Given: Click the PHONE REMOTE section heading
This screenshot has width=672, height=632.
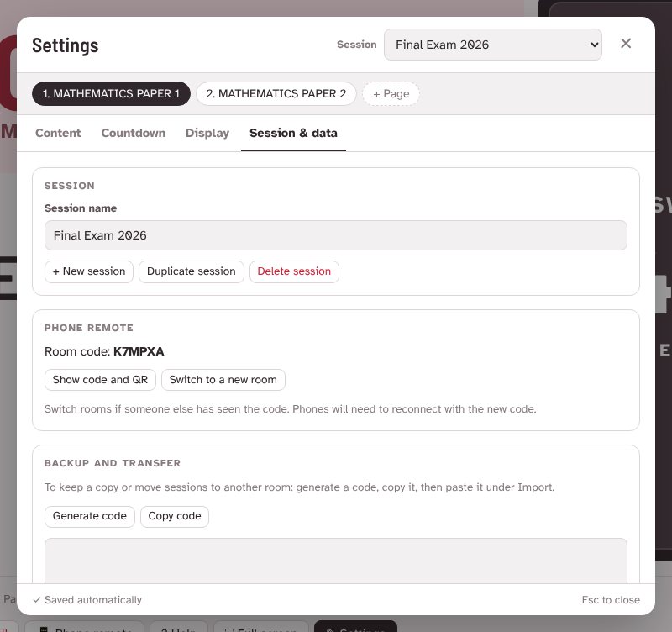Looking at the screenshot, I should pos(89,328).
